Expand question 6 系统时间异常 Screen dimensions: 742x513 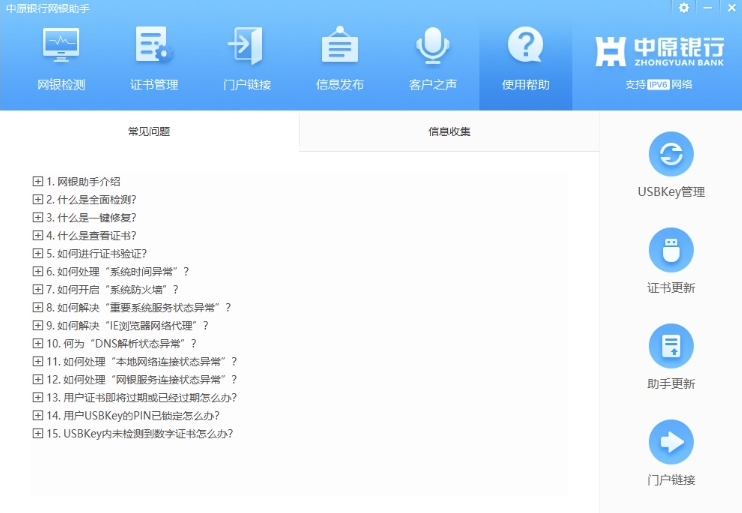pos(38,271)
